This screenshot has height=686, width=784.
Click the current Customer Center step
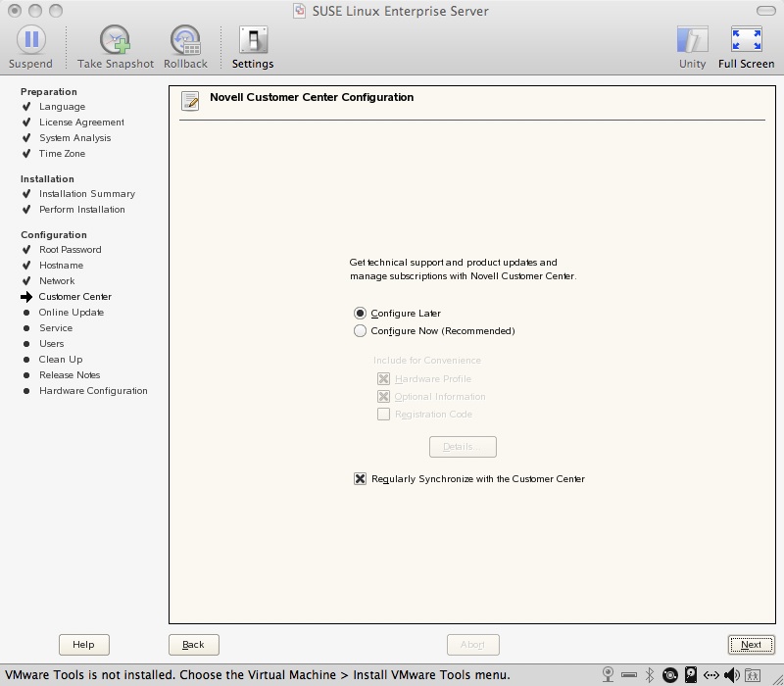click(x=75, y=297)
